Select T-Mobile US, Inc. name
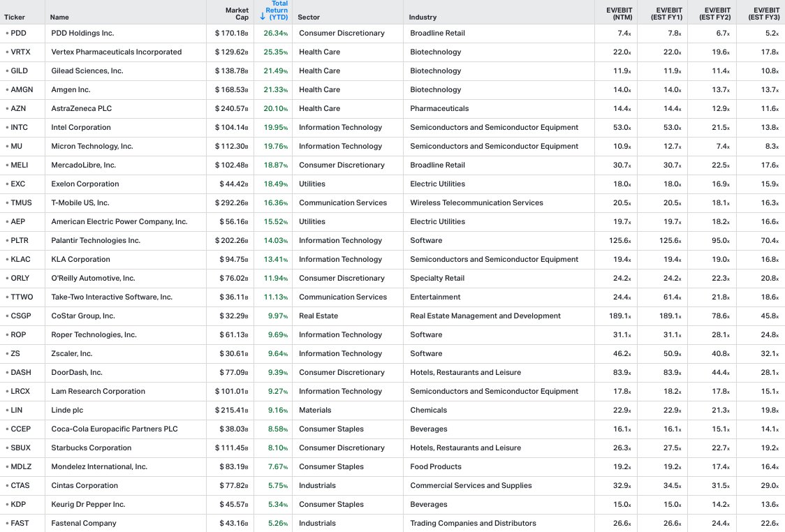The width and height of the screenshot is (785, 532). [80, 202]
